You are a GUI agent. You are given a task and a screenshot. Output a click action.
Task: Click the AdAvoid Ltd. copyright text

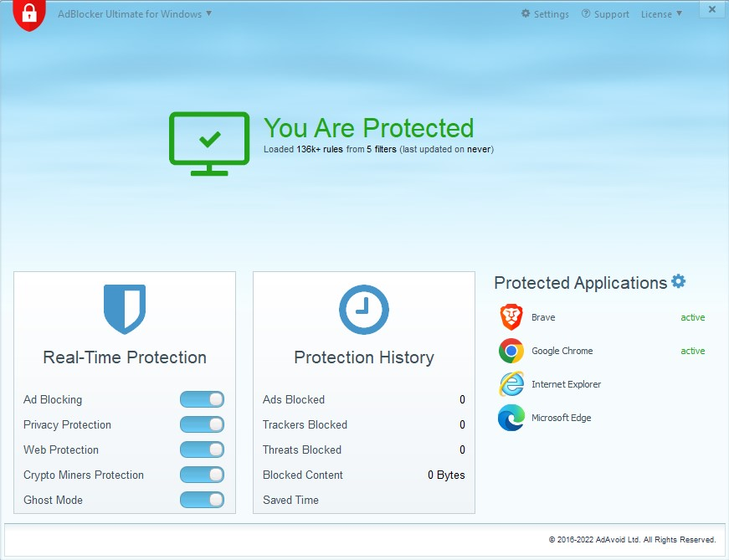pyautogui.click(x=632, y=540)
